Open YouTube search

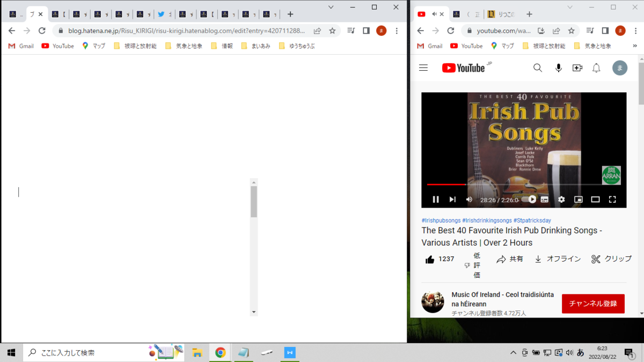pyautogui.click(x=538, y=68)
